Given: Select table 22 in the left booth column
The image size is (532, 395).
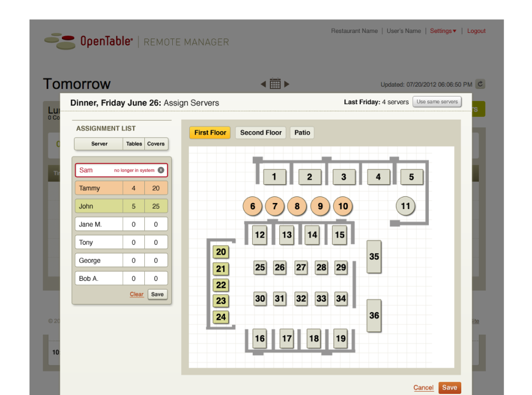Looking at the screenshot, I should [220, 285].
